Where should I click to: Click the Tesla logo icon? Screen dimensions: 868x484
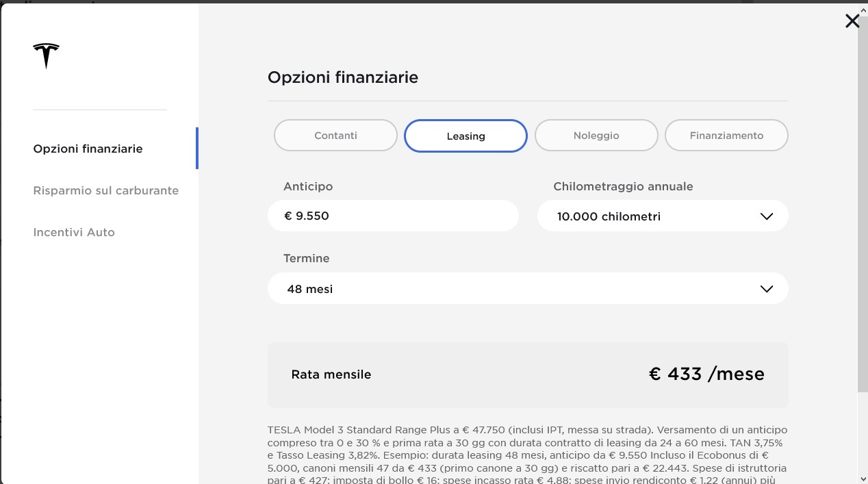click(46, 55)
